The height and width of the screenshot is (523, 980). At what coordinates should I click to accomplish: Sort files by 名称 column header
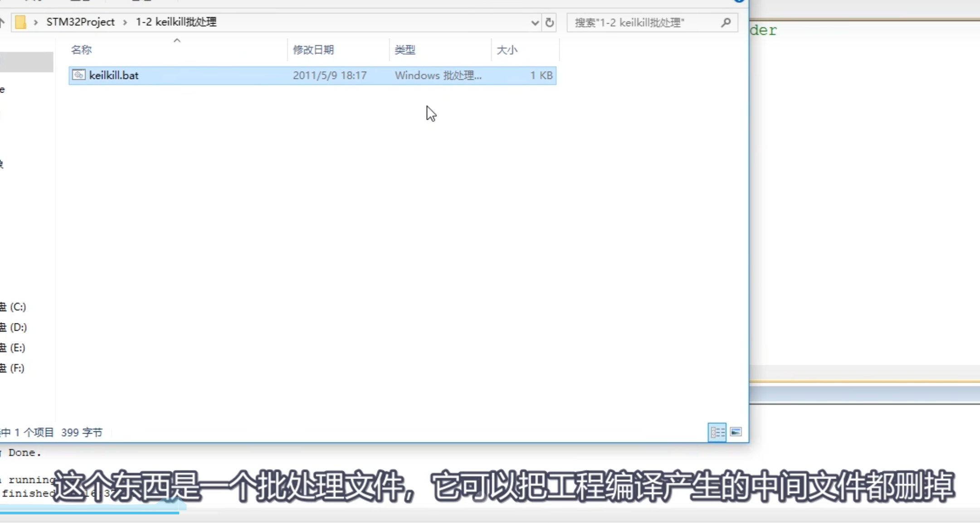click(82, 50)
